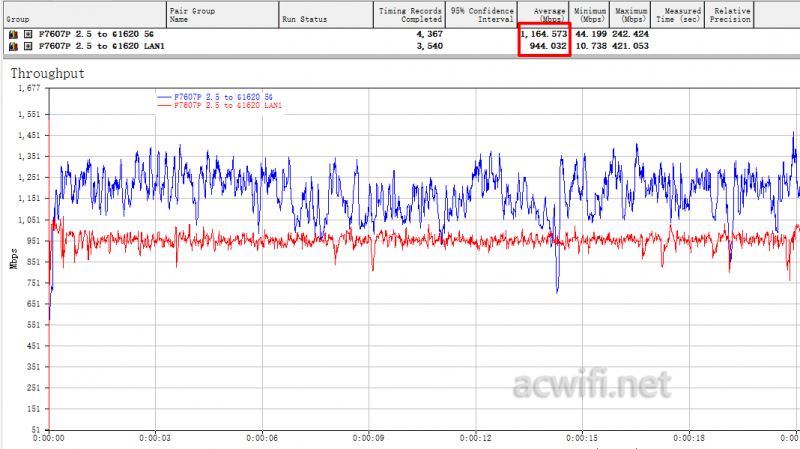Click the average value 944.032
This screenshot has width=800, height=449.
pyautogui.click(x=548, y=46)
